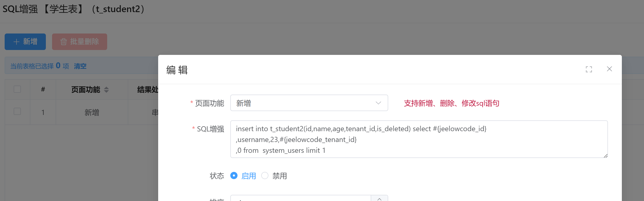The height and width of the screenshot is (201, 644).
Task: Check the checkbox for row 1
Action: pos(17,112)
